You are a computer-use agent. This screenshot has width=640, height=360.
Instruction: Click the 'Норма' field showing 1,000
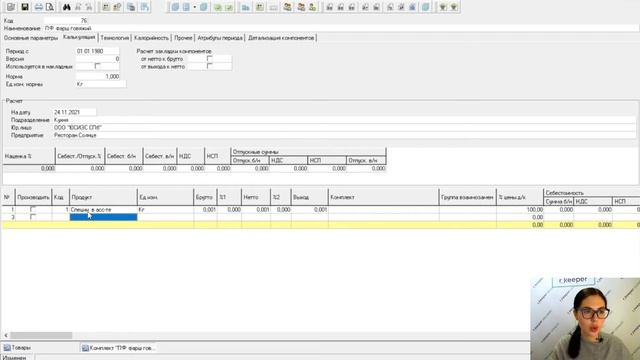(x=98, y=76)
